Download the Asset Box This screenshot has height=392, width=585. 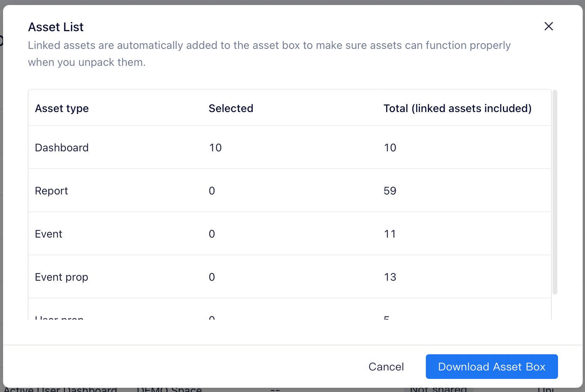[x=491, y=367]
